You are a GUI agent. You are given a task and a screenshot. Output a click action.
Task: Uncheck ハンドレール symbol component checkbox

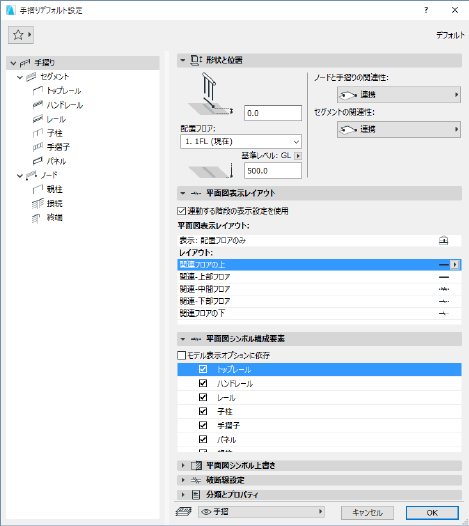[x=203, y=383]
